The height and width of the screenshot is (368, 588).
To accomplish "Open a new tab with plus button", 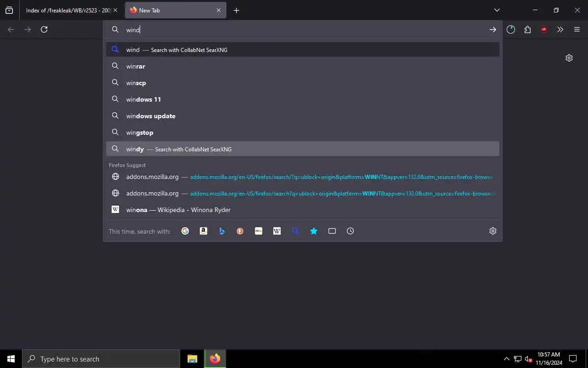I will 236,10.
